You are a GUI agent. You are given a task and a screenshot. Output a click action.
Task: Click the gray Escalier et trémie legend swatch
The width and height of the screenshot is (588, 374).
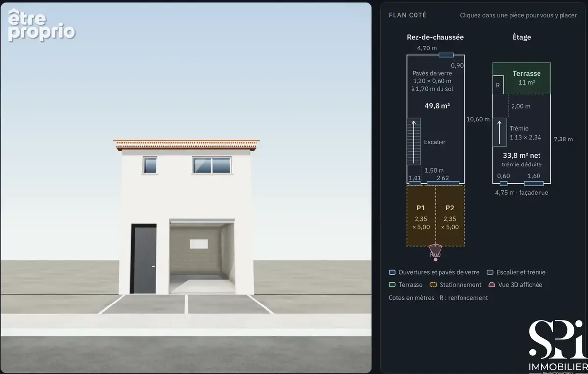pos(490,272)
